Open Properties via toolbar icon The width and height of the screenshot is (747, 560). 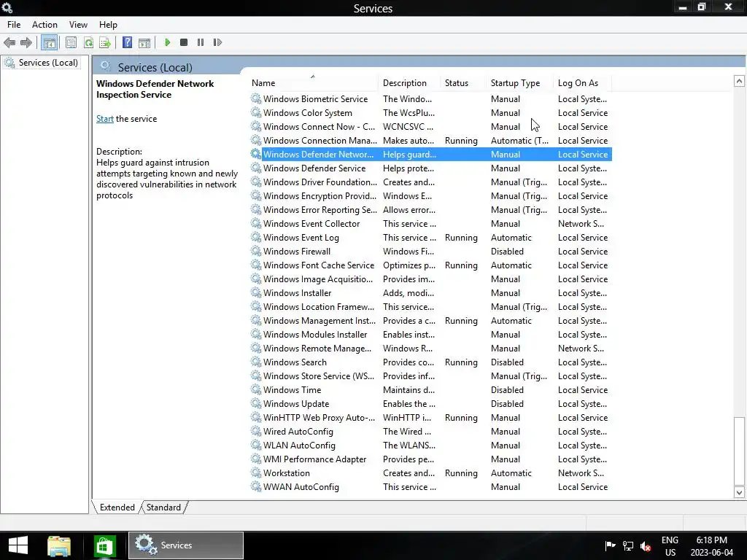tap(71, 42)
